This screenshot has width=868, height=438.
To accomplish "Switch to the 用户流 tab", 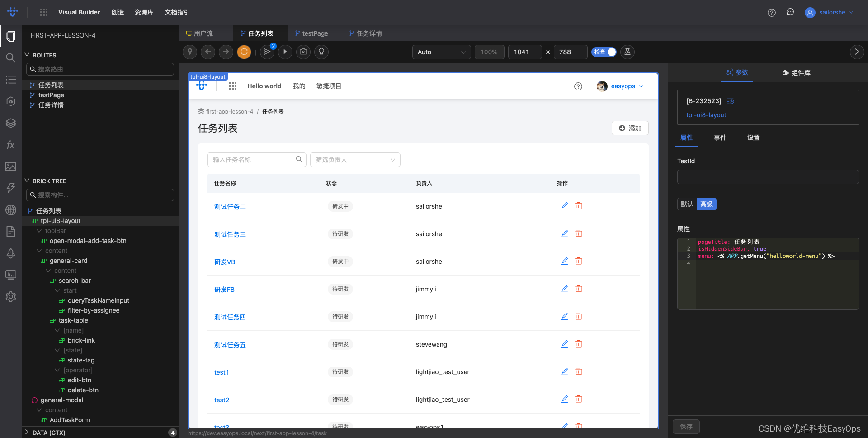I will pyautogui.click(x=199, y=33).
